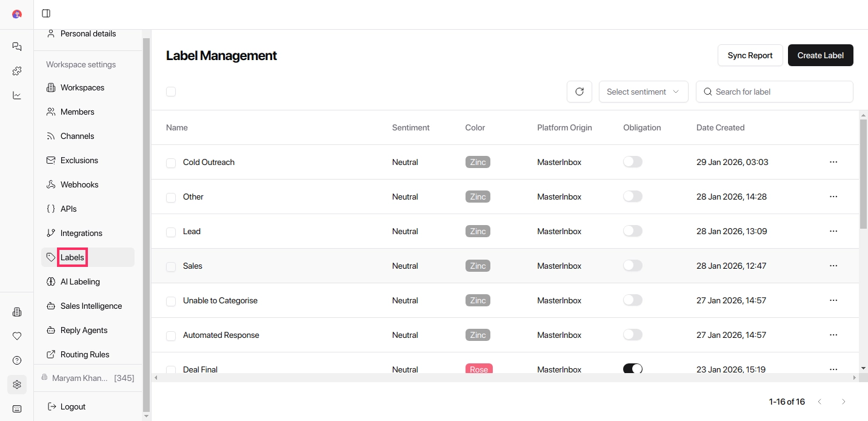868x421 pixels.
Task: Click the sidebar collapse icon in top bar
Action: [x=46, y=13]
